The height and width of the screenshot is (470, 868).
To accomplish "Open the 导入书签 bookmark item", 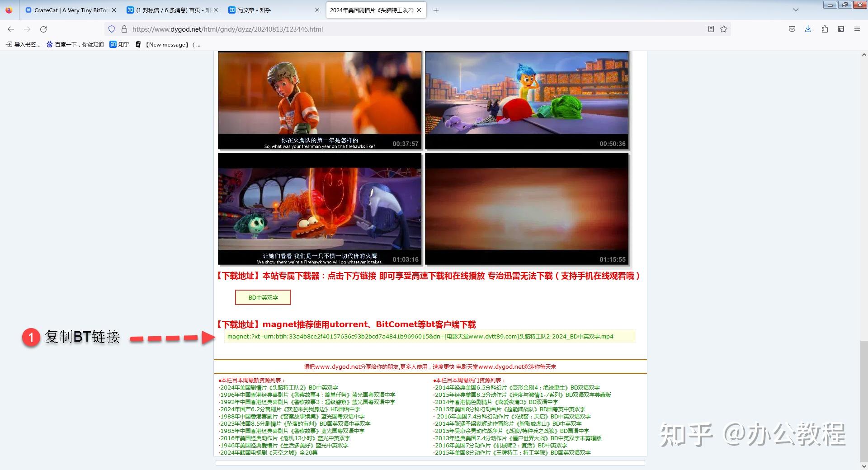I will coord(23,44).
